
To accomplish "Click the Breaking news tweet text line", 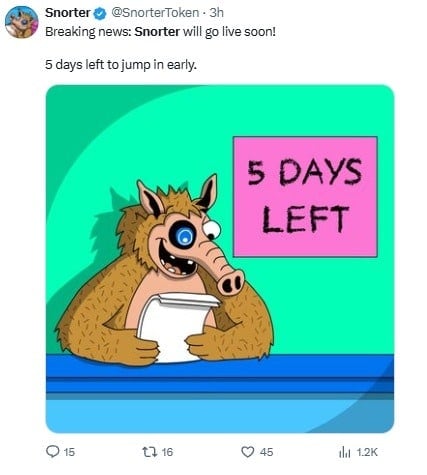I will point(160,33).
